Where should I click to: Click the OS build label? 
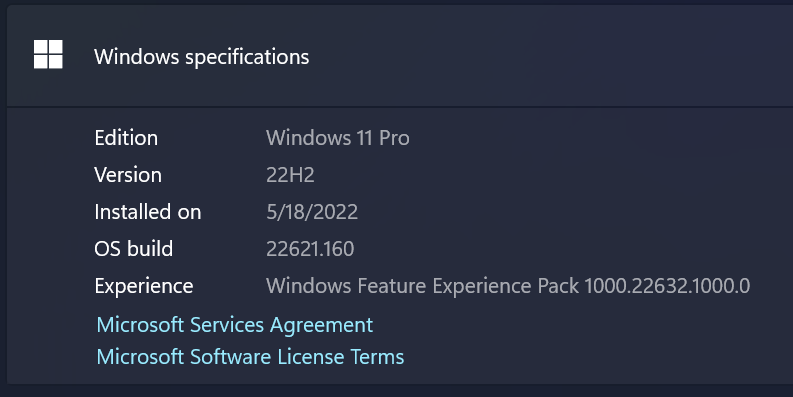[x=134, y=249]
